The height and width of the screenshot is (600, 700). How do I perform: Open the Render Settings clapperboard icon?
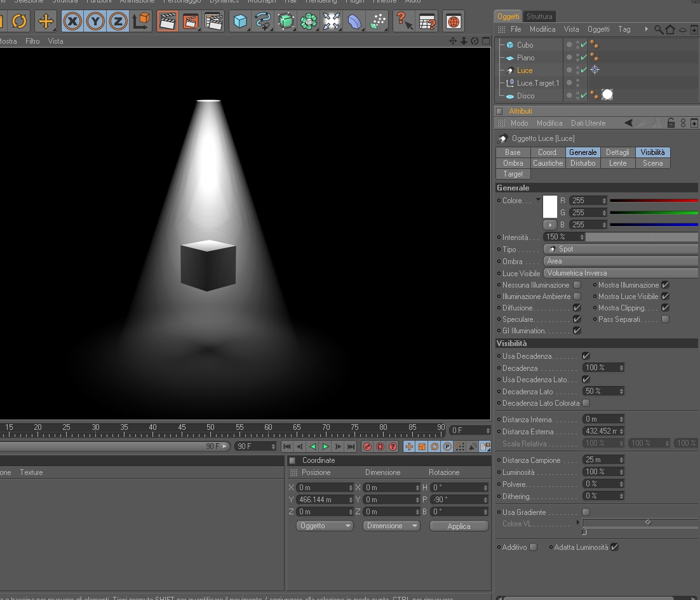click(214, 21)
